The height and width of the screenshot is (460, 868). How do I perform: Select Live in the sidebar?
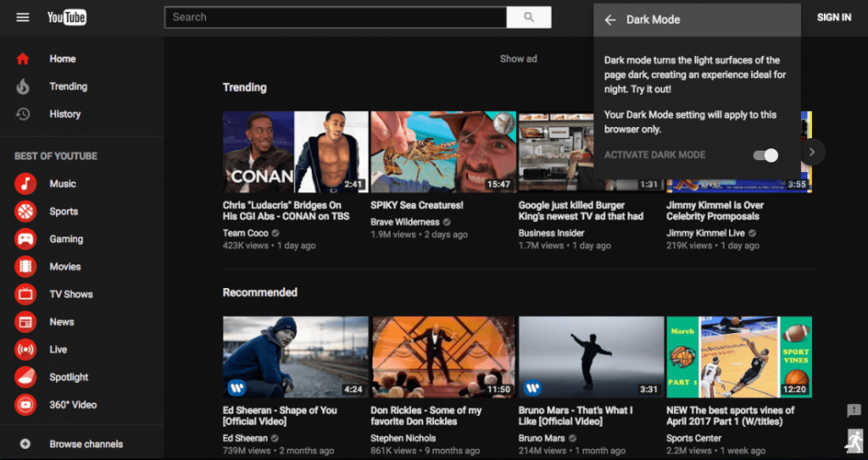[x=58, y=349]
